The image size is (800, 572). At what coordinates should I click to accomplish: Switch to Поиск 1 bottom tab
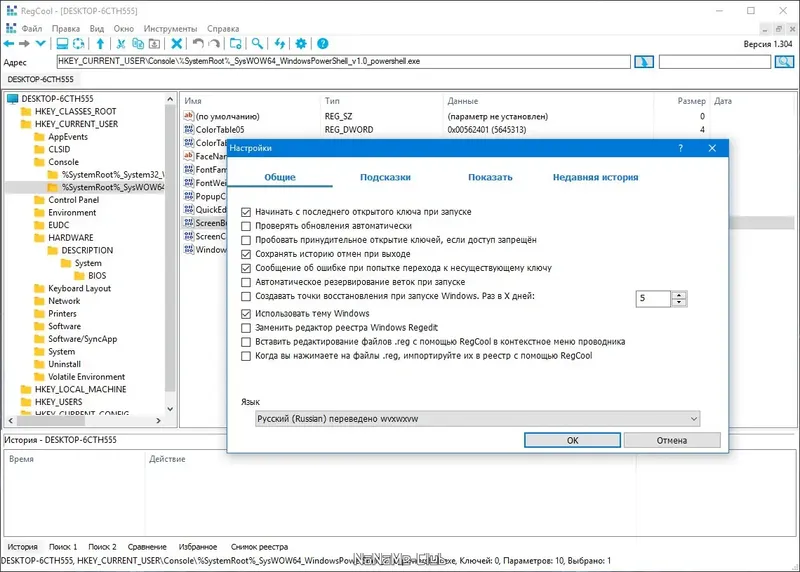point(63,546)
